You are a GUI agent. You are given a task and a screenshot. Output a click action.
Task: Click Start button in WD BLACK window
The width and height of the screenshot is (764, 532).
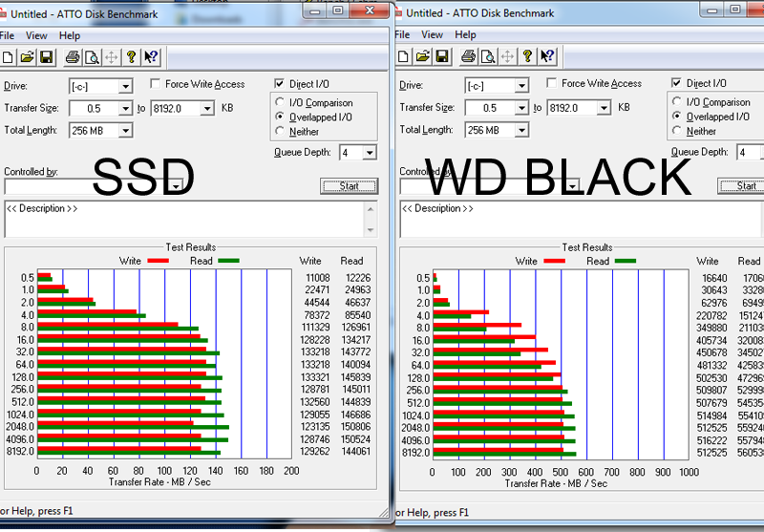point(741,185)
